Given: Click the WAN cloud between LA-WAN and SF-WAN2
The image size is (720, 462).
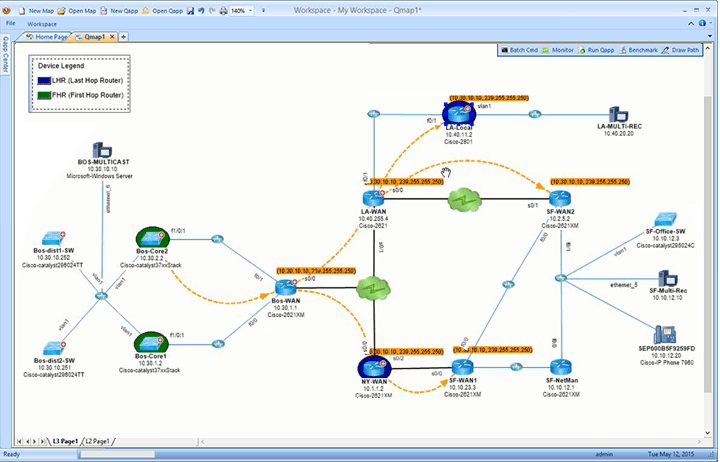Looking at the screenshot, I should tap(464, 199).
